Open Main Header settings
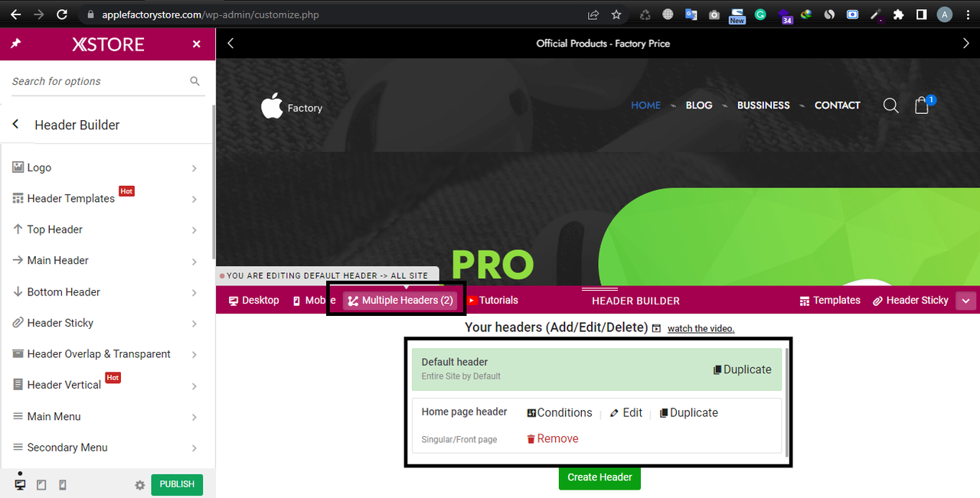Viewport: 980px width, 498px height. (x=107, y=260)
